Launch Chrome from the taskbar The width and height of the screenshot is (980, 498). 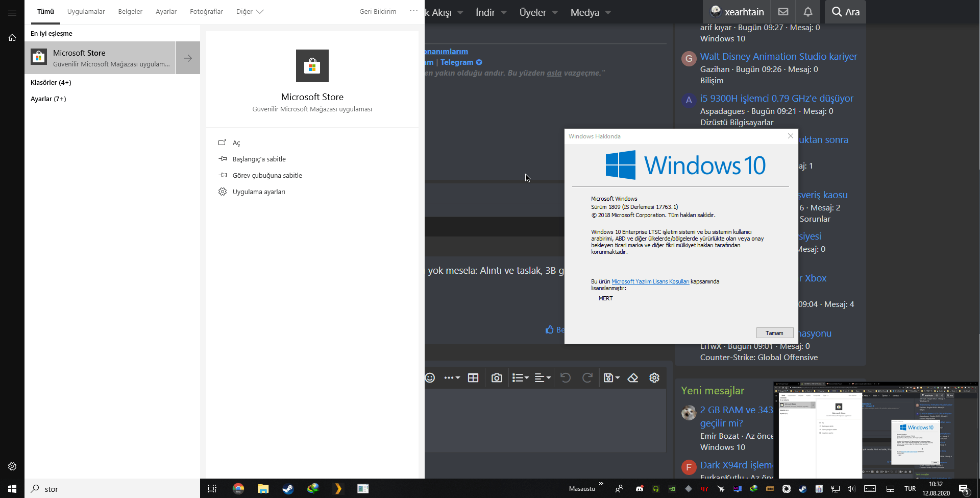click(238, 489)
